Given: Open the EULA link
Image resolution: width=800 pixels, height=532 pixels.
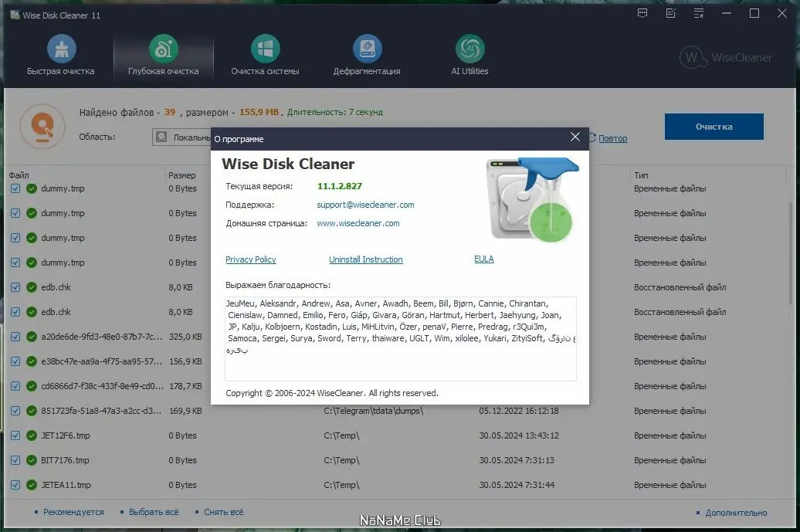Looking at the screenshot, I should 483,259.
